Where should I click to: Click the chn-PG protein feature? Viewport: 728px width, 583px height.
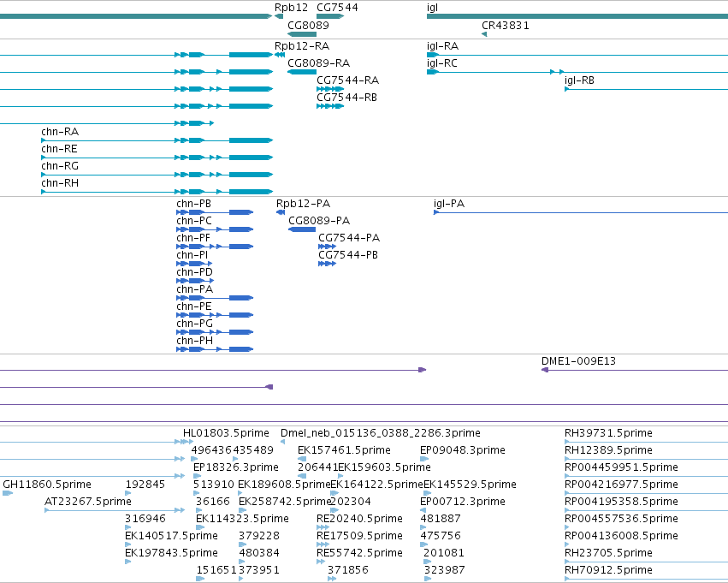[215, 332]
